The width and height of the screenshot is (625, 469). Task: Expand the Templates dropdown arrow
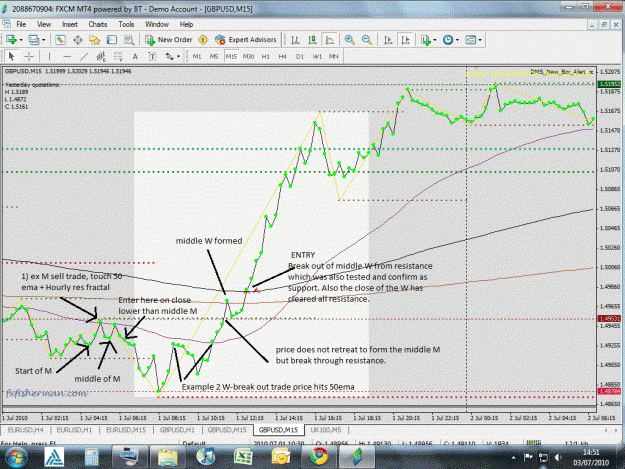click(x=480, y=40)
